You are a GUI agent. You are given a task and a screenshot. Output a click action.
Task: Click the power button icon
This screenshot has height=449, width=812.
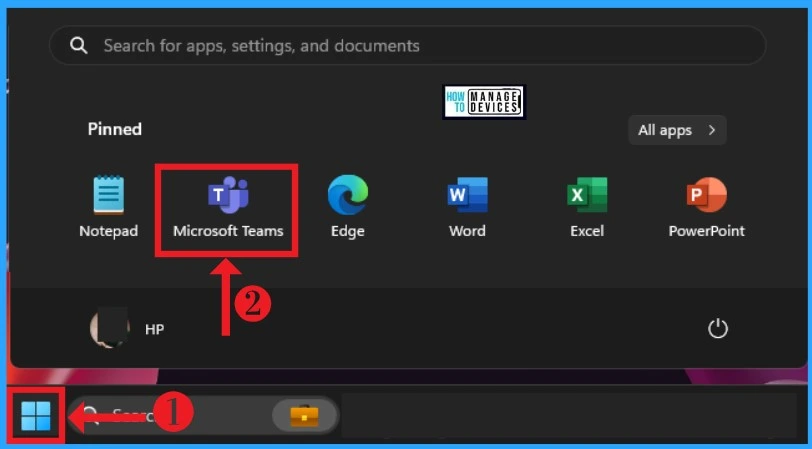tap(718, 328)
